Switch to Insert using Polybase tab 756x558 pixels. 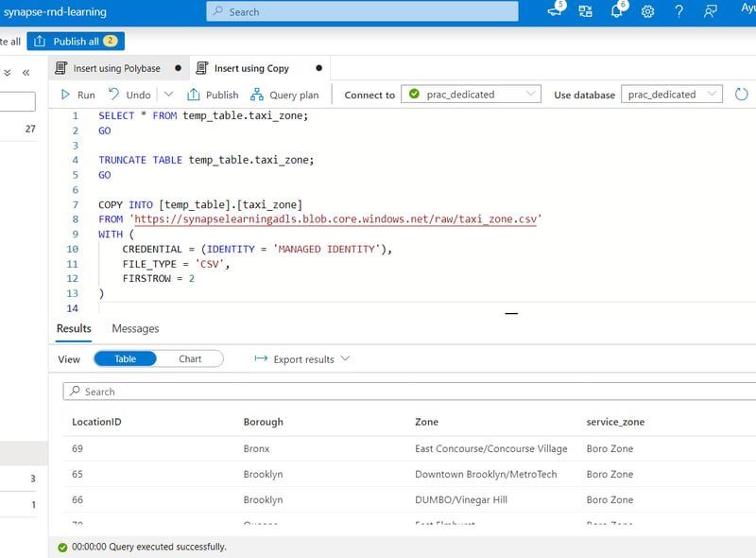pos(118,68)
